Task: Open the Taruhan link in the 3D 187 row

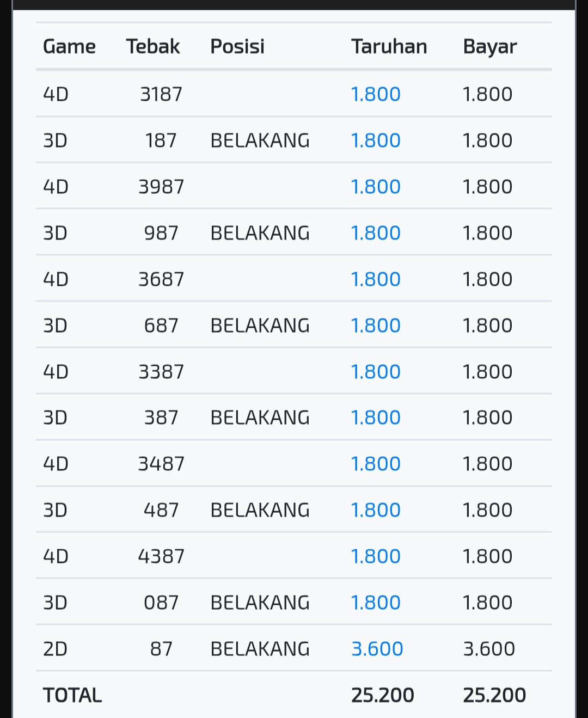Action: point(376,140)
